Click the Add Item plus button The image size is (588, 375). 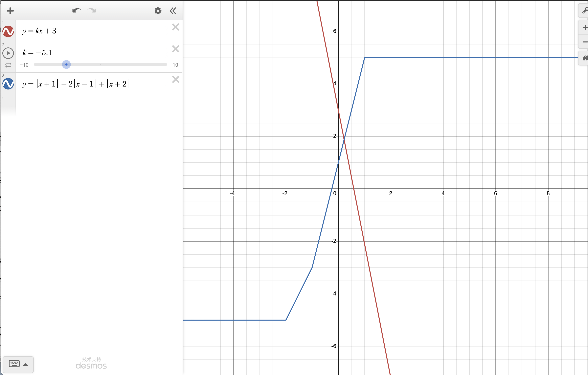coord(10,11)
